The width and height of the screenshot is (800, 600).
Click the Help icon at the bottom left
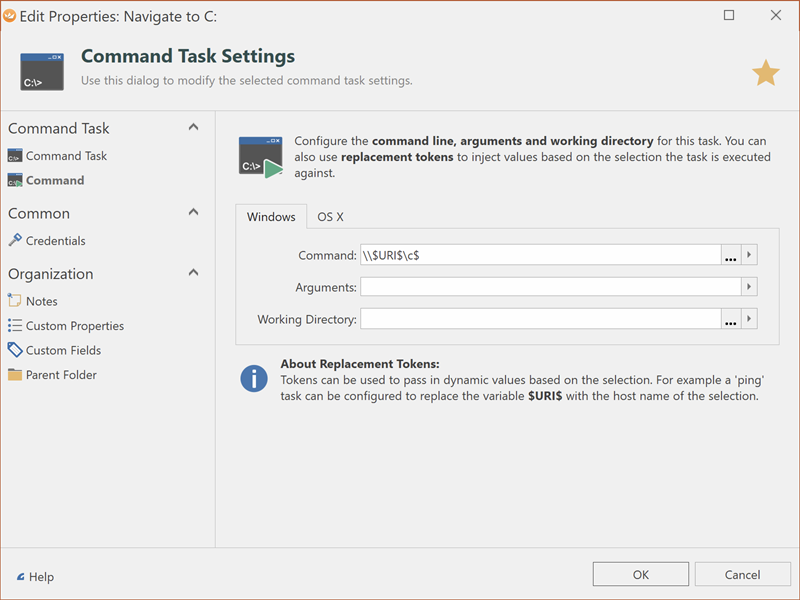(x=18, y=577)
